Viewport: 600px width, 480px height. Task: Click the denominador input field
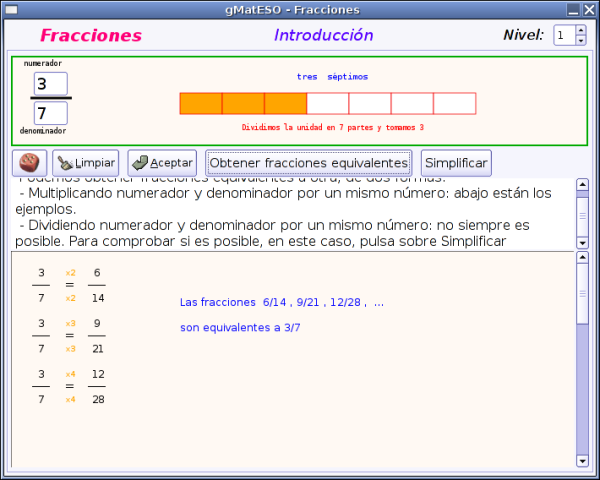point(51,113)
